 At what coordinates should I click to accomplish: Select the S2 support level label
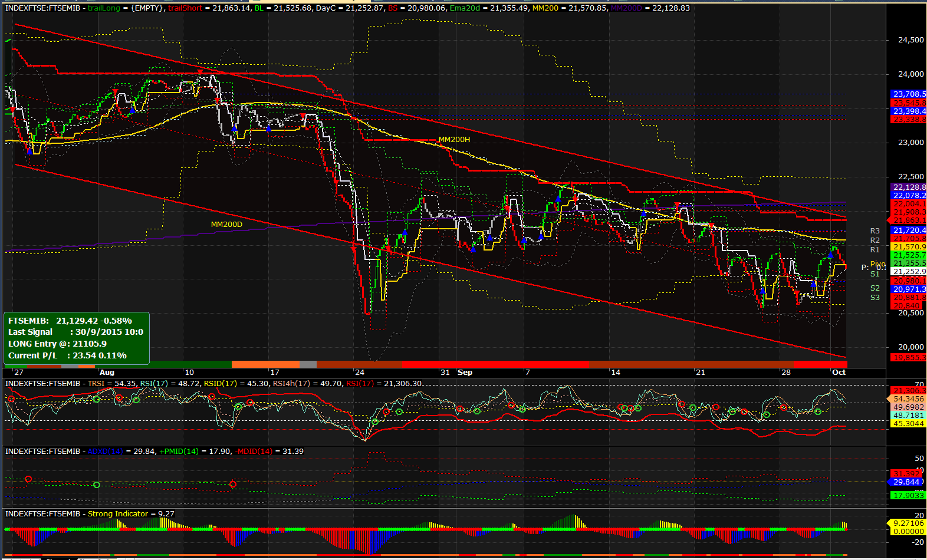(875, 288)
